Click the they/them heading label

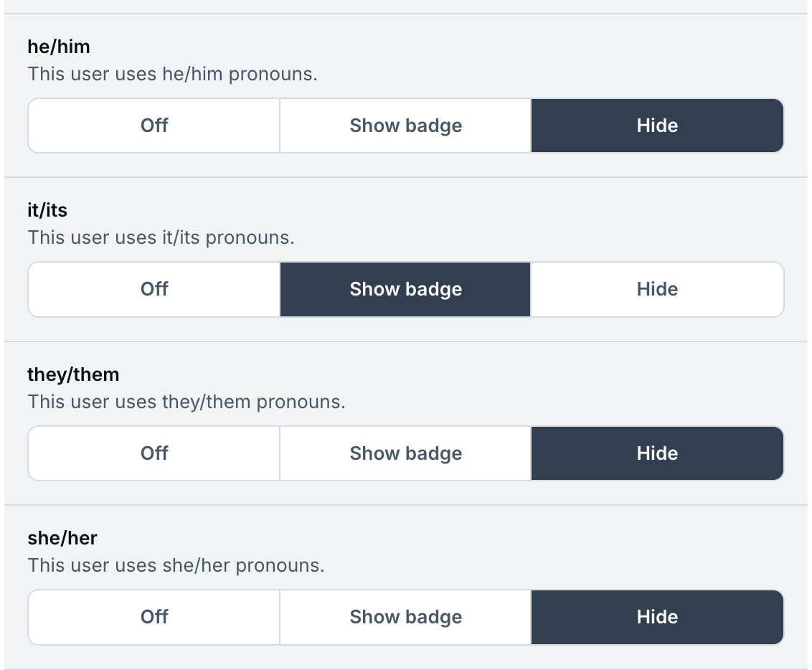point(73,374)
